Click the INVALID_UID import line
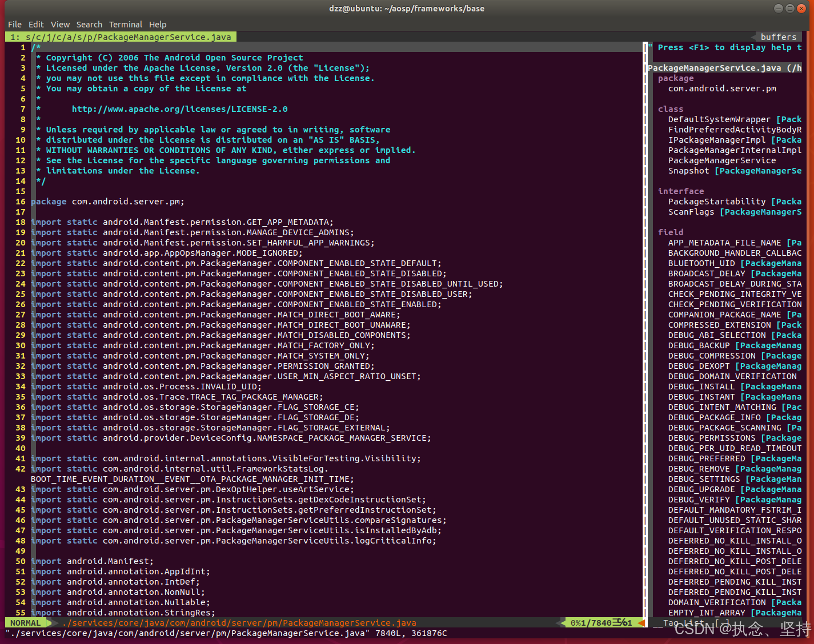Screen dimensions: 814x644 (x=146, y=387)
